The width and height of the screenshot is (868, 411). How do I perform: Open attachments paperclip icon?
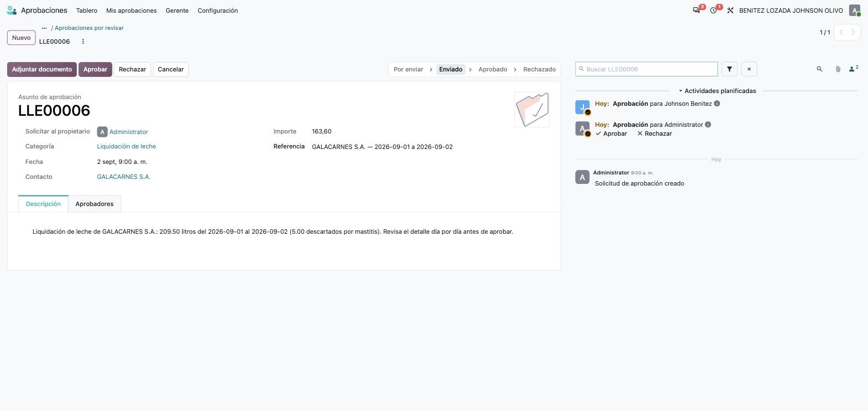838,69
